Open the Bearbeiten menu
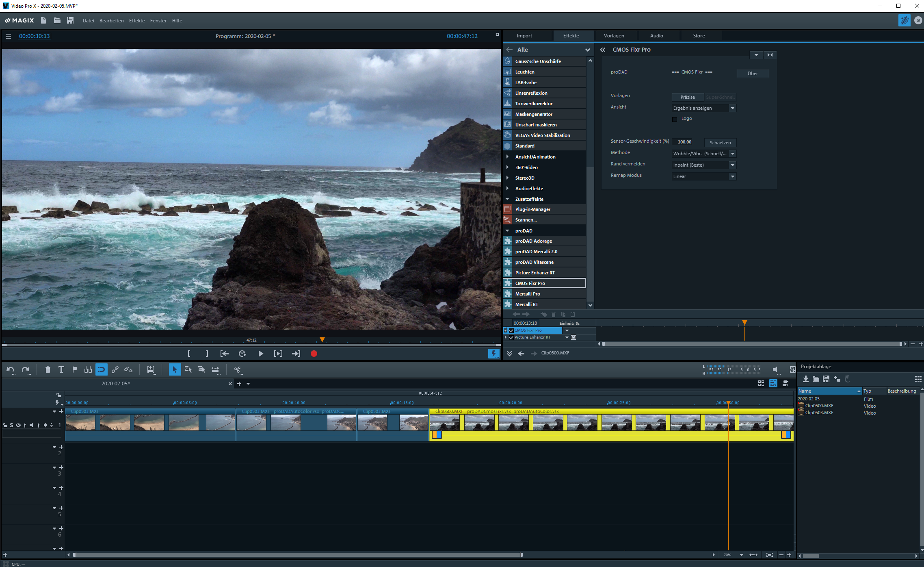 pos(111,21)
